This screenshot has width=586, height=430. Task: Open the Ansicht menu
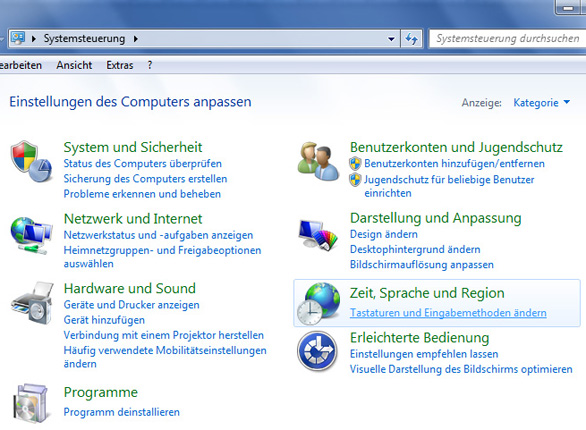(x=74, y=65)
